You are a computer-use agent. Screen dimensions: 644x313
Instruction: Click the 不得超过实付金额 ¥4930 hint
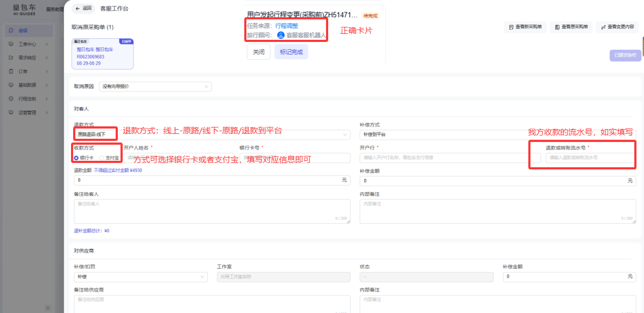(118, 170)
